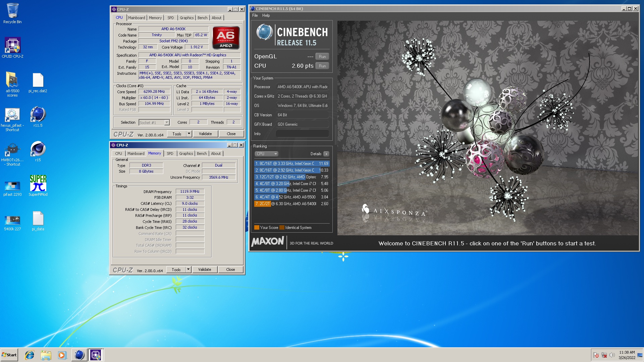Switch to SPD tab in top CPU-Z
This screenshot has height=362, width=644.
click(x=171, y=18)
